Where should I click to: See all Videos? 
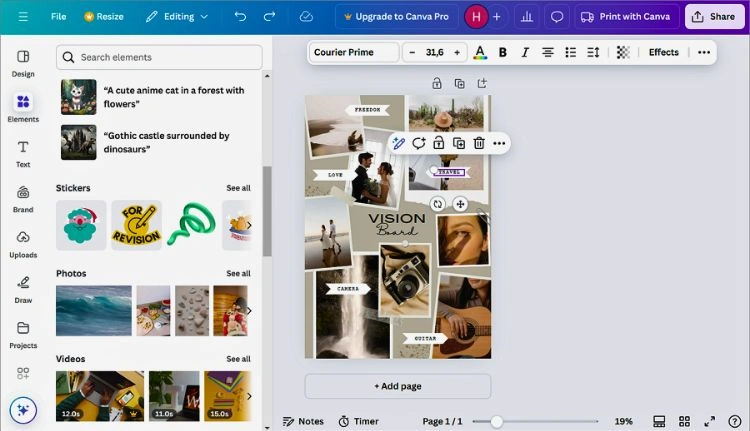(238, 359)
